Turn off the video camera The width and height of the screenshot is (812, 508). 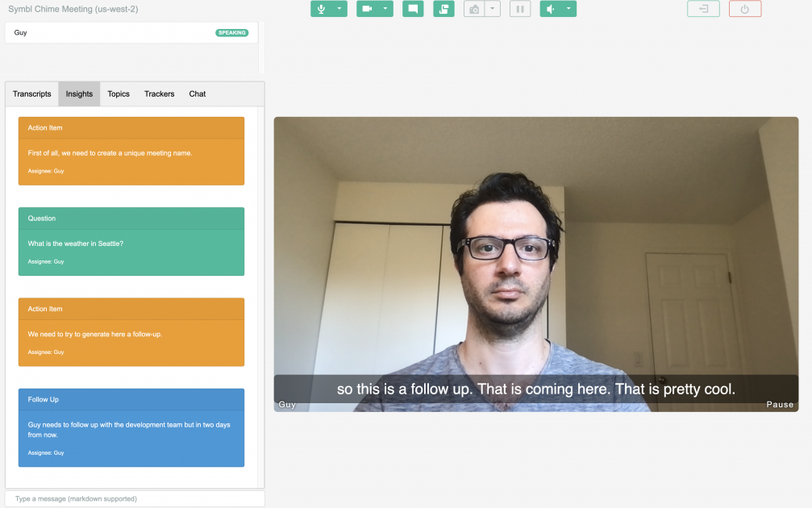[x=369, y=9]
